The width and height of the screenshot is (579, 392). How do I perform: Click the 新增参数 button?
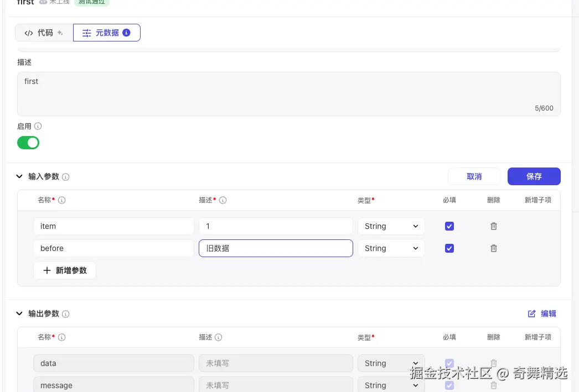point(65,270)
